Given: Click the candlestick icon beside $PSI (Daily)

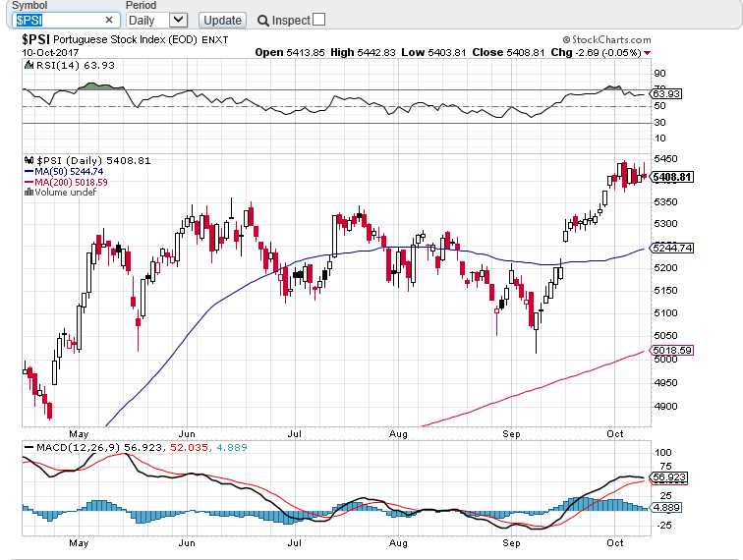Looking at the screenshot, I should (x=29, y=160).
